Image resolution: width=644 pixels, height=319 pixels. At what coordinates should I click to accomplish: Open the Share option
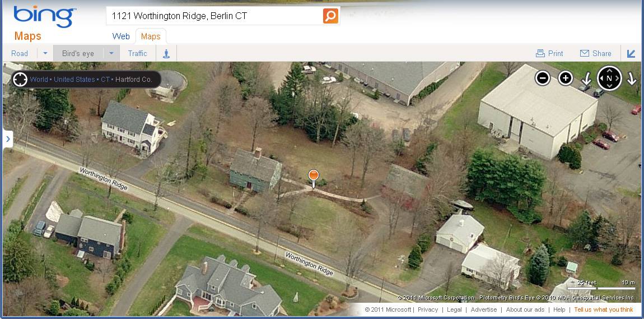click(x=596, y=53)
